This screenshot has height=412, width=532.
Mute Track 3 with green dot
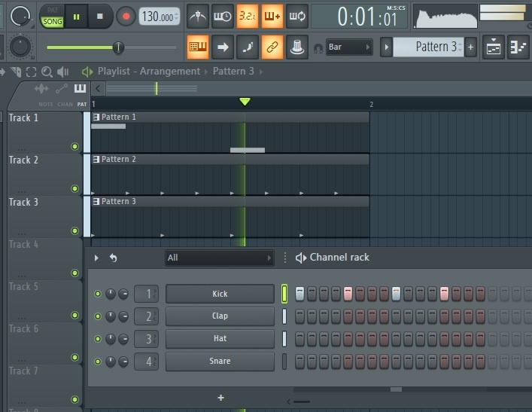coord(74,231)
